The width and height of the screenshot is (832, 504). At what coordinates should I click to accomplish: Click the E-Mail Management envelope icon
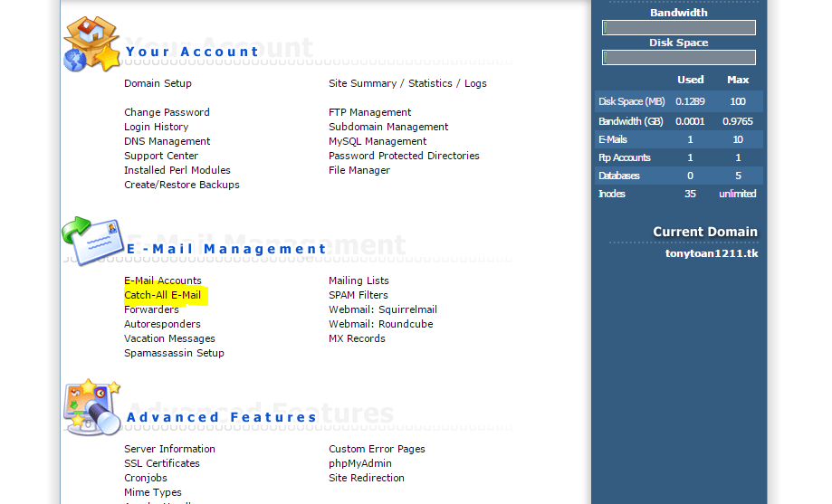click(x=91, y=241)
